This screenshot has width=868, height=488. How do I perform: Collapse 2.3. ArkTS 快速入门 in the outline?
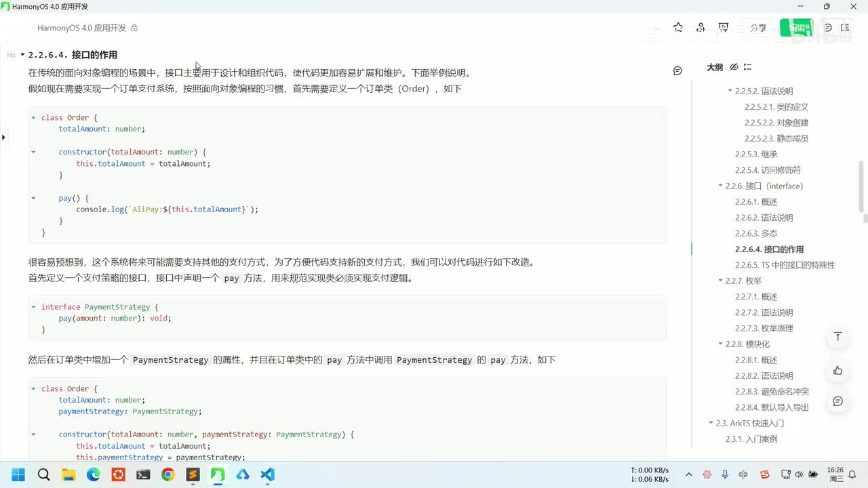(x=711, y=423)
